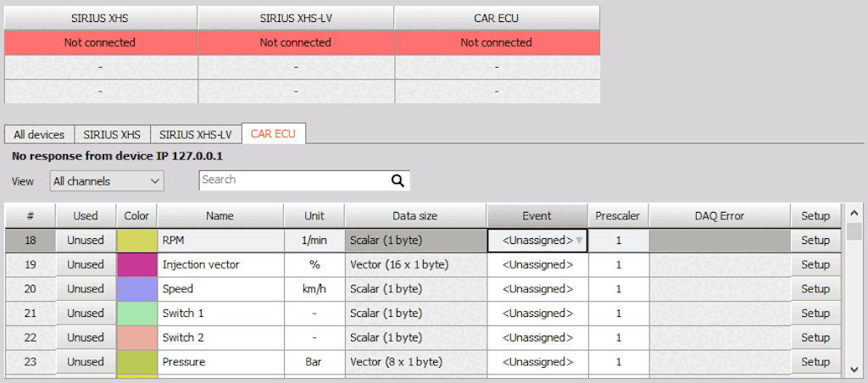Open the View All channels dropdown

click(107, 181)
